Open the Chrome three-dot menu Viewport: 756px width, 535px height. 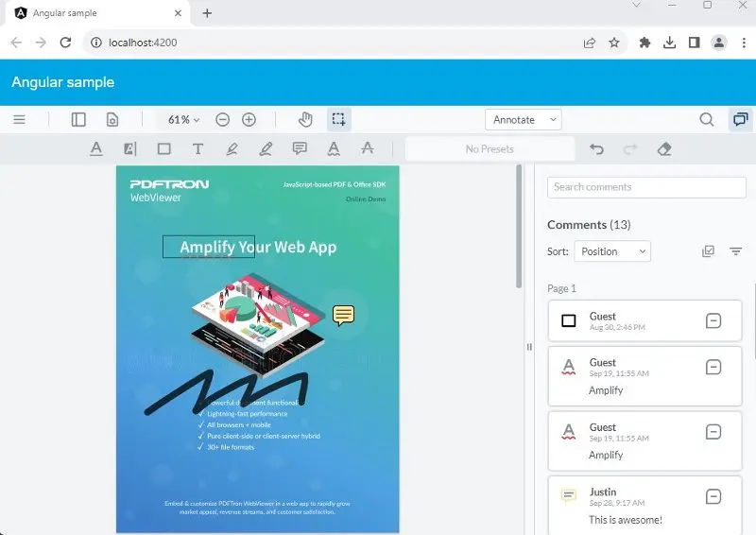(x=744, y=43)
